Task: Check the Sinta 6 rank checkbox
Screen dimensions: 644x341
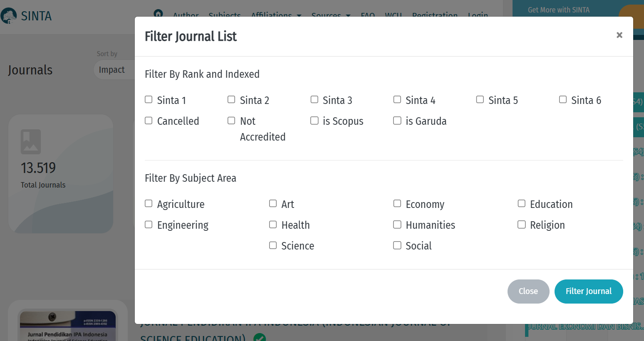Action: point(563,100)
